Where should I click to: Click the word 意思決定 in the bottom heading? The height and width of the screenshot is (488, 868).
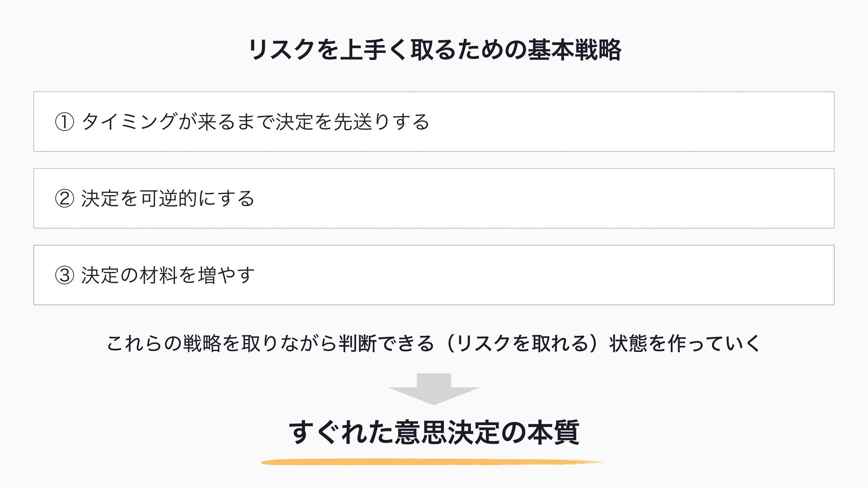click(448, 432)
